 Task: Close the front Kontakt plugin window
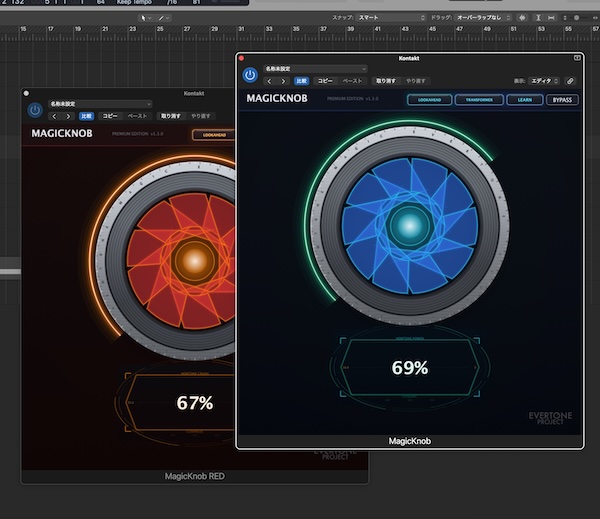pyautogui.click(x=241, y=58)
